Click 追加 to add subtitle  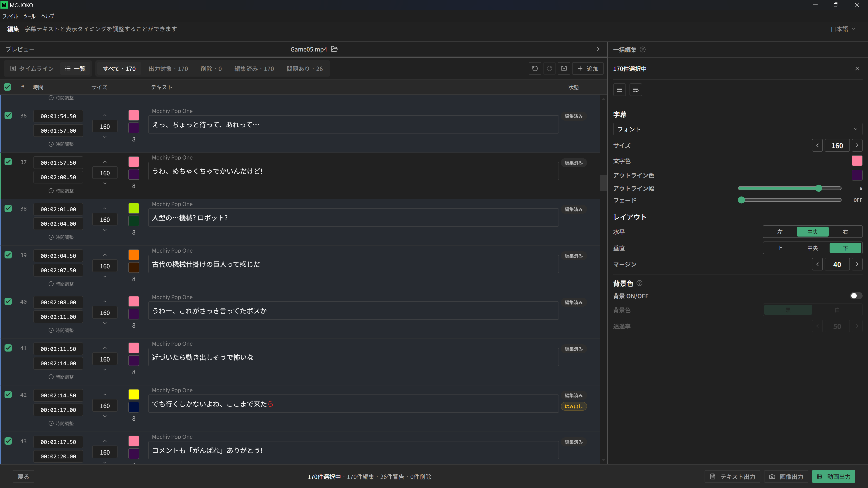pyautogui.click(x=588, y=69)
